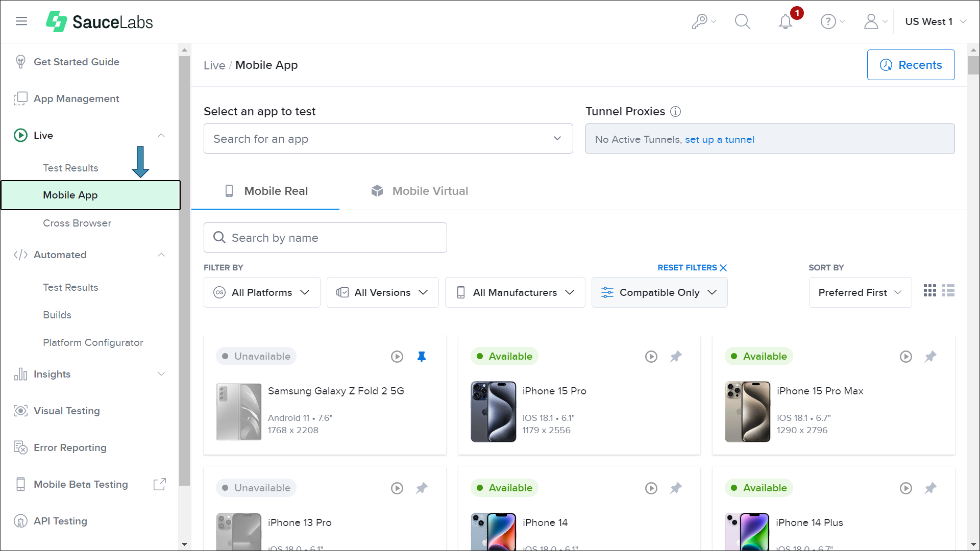Pin the iPhone 15 Pro device
The height and width of the screenshot is (551, 980).
676,357
